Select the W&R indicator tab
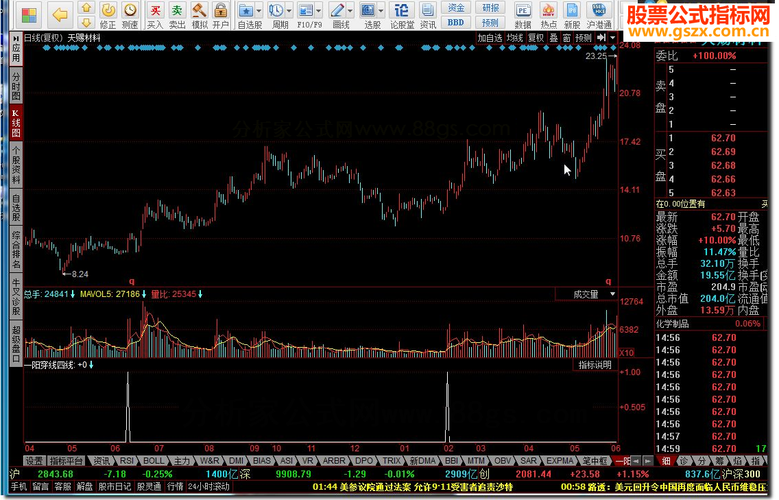The height and width of the screenshot is (500, 779). click(209, 461)
